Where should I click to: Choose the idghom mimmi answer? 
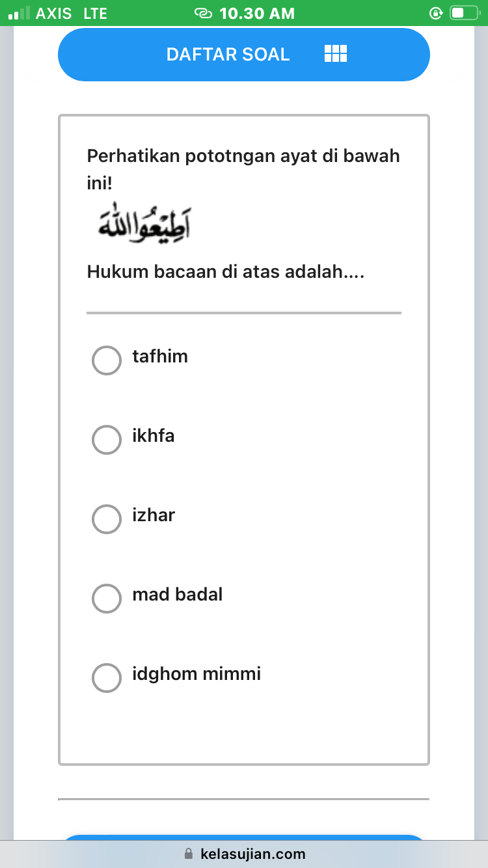(x=106, y=677)
